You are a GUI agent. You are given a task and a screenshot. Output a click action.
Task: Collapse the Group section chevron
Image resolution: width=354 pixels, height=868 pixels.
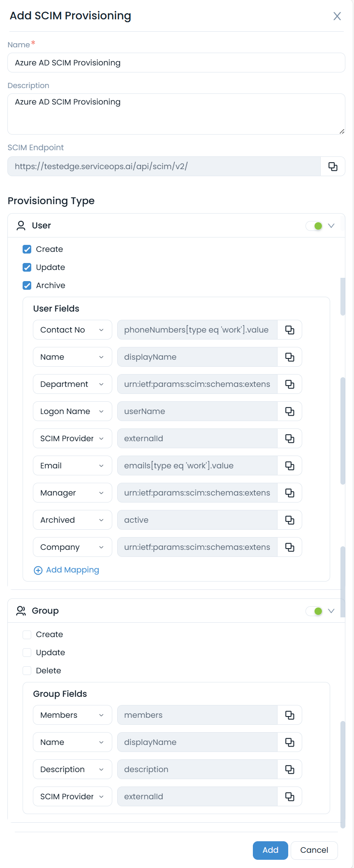click(x=331, y=611)
